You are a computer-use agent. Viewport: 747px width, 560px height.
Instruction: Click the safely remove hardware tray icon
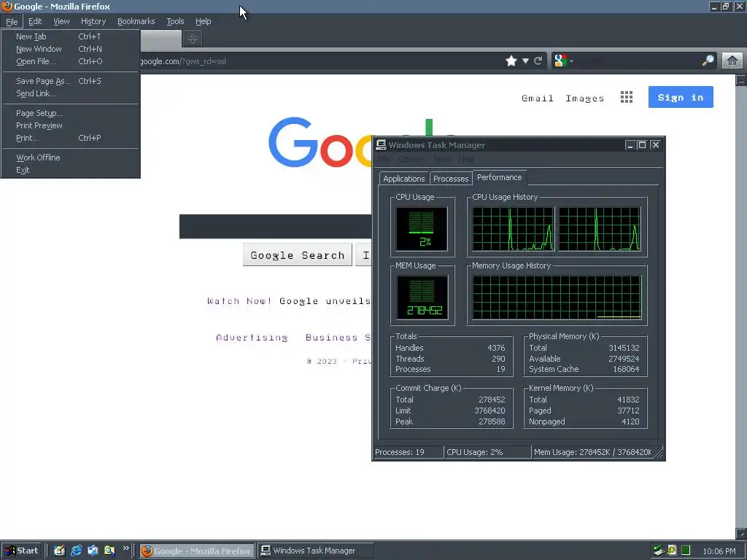tap(659, 551)
